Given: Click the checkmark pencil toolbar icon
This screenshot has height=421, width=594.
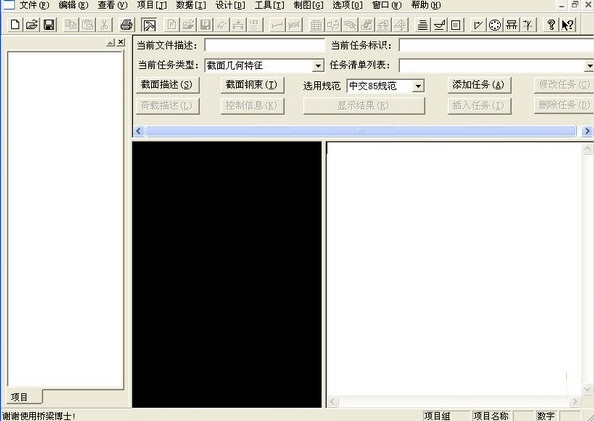Looking at the screenshot, I should coord(478,25).
